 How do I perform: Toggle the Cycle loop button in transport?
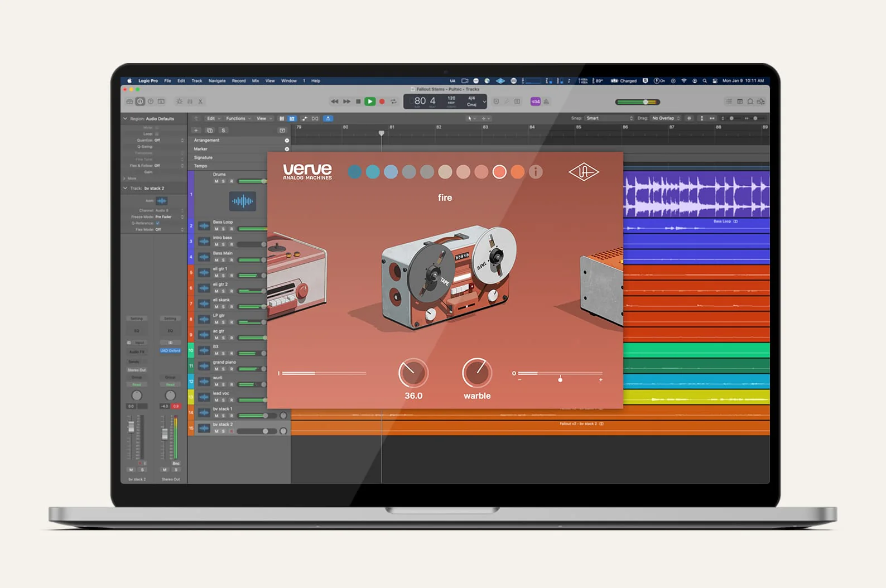tap(393, 102)
